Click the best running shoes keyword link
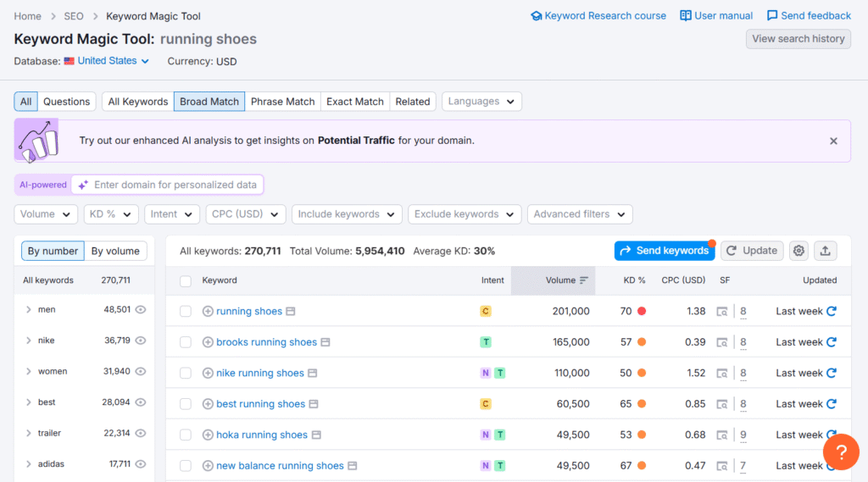868x482 pixels. coord(261,405)
